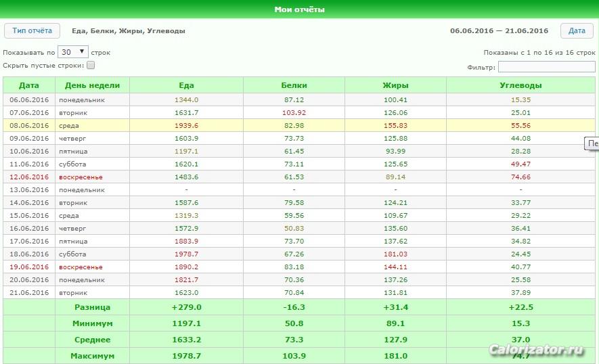
Task: Click the среда cell for 08.06.2016
Action: click(69, 126)
